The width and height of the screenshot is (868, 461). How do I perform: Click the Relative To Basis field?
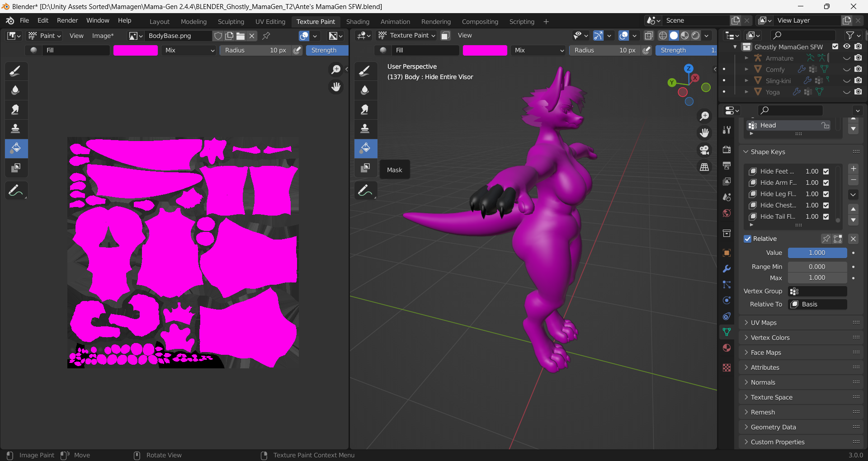pos(817,304)
